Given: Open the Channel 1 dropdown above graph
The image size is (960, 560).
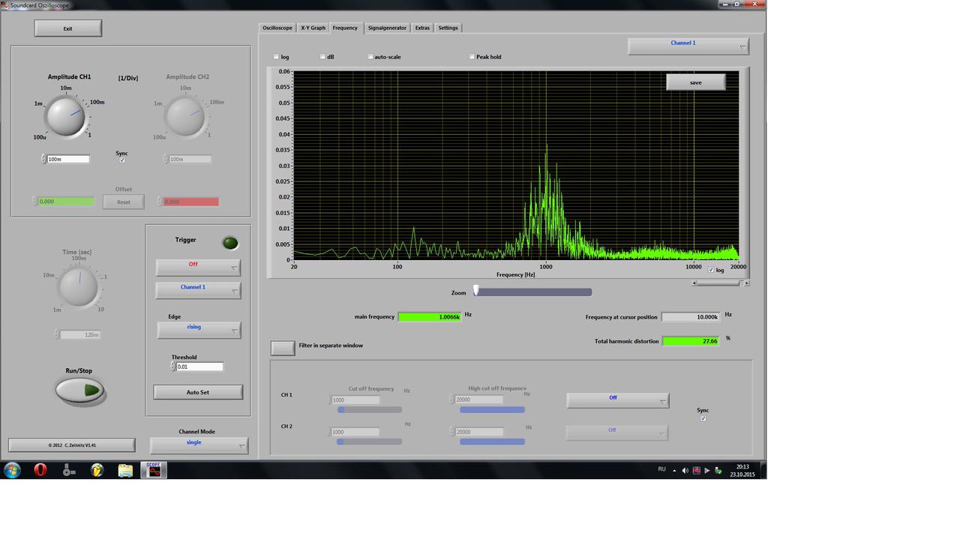Looking at the screenshot, I should click(x=688, y=46).
